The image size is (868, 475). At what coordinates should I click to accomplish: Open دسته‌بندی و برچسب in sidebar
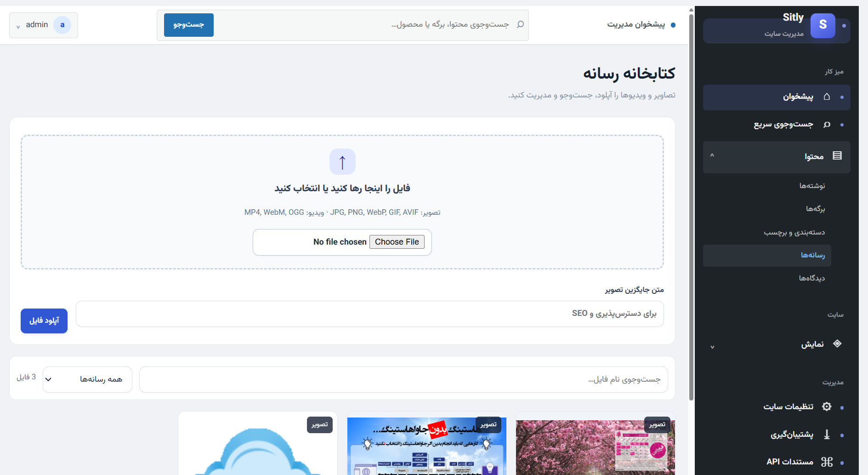tap(794, 232)
